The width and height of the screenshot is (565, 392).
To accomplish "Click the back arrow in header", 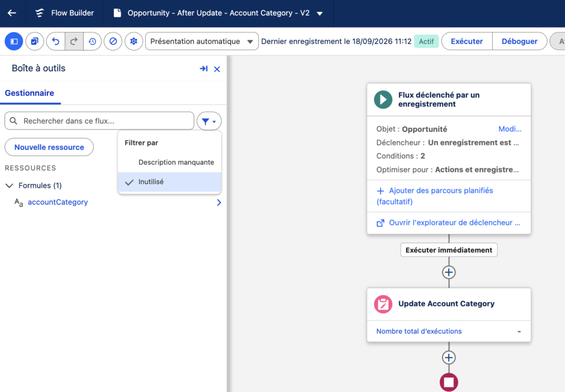I will (x=12, y=13).
